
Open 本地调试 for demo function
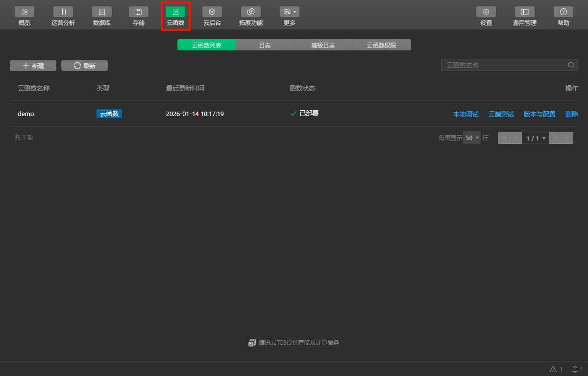pos(465,114)
